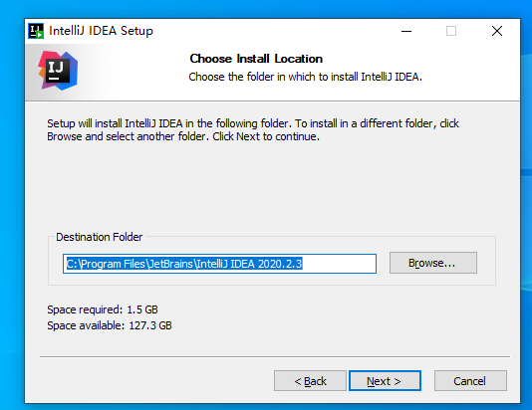Click the "Choose Install Location" heading

pos(256,59)
